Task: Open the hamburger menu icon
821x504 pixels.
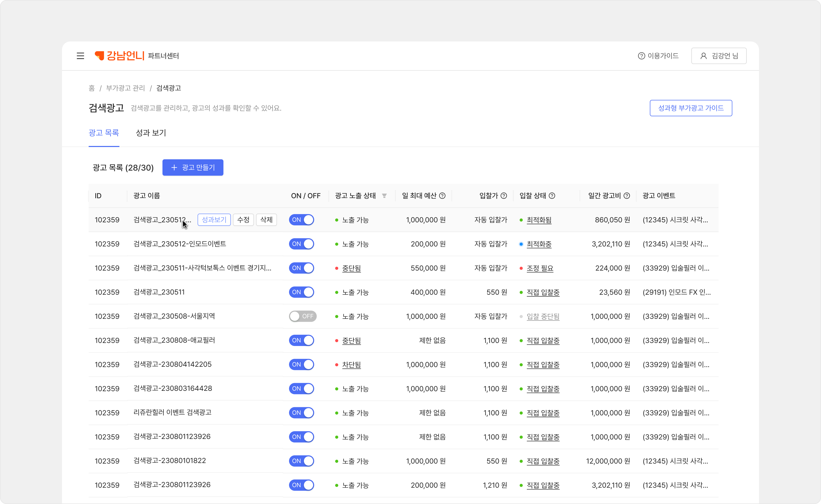Action: click(x=80, y=56)
